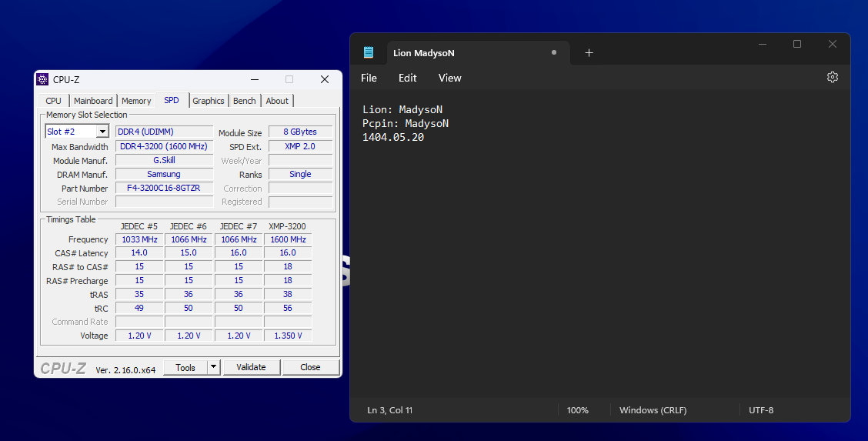The height and width of the screenshot is (441, 868).
Task: Switch to the About tab
Action: [x=277, y=101]
